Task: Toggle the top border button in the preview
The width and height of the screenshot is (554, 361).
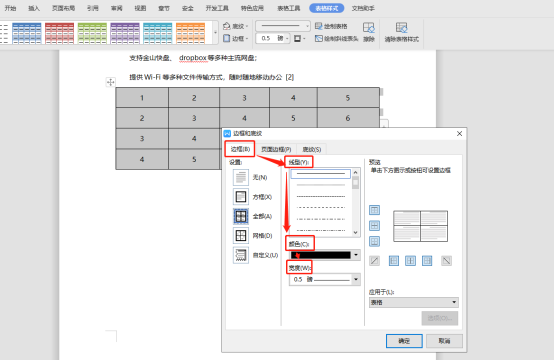Action: click(375, 210)
